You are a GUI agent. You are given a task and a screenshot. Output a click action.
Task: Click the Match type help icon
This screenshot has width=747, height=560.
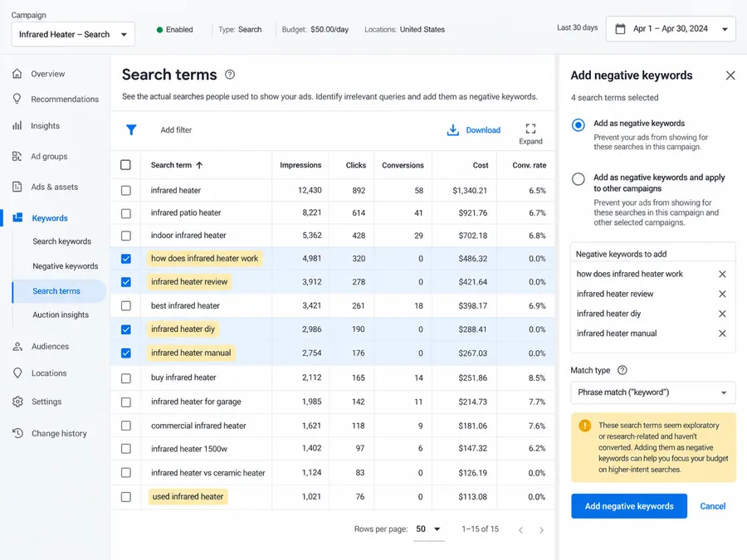tap(622, 370)
